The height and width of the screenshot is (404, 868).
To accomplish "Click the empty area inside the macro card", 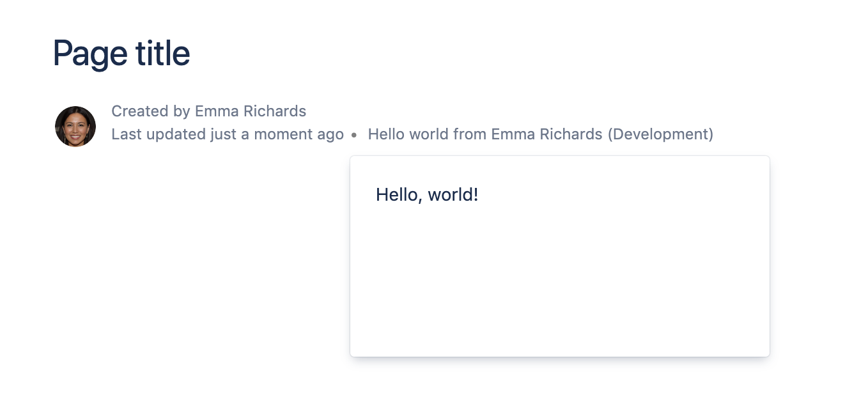I will click(x=560, y=288).
